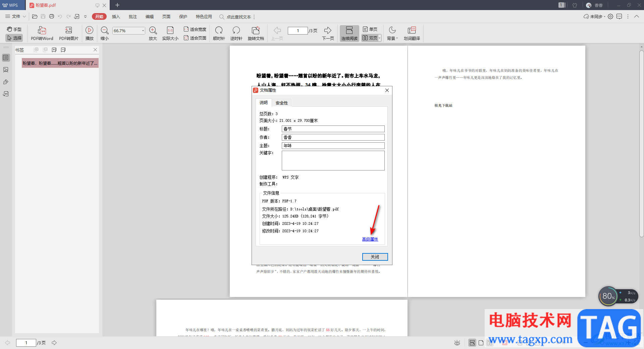This screenshot has height=349, width=644.
Task: Go to next page (下一页)
Action: point(328,34)
